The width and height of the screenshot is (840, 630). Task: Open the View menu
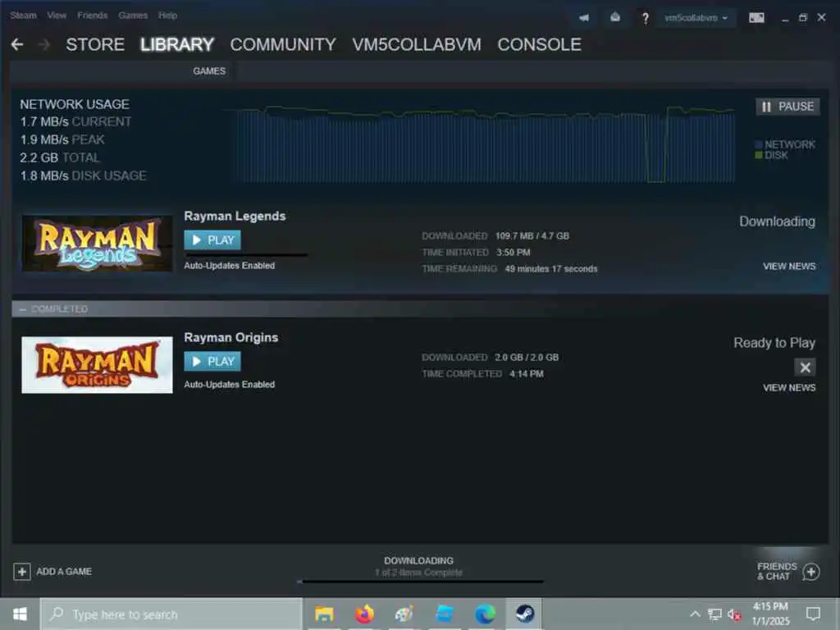pos(57,16)
